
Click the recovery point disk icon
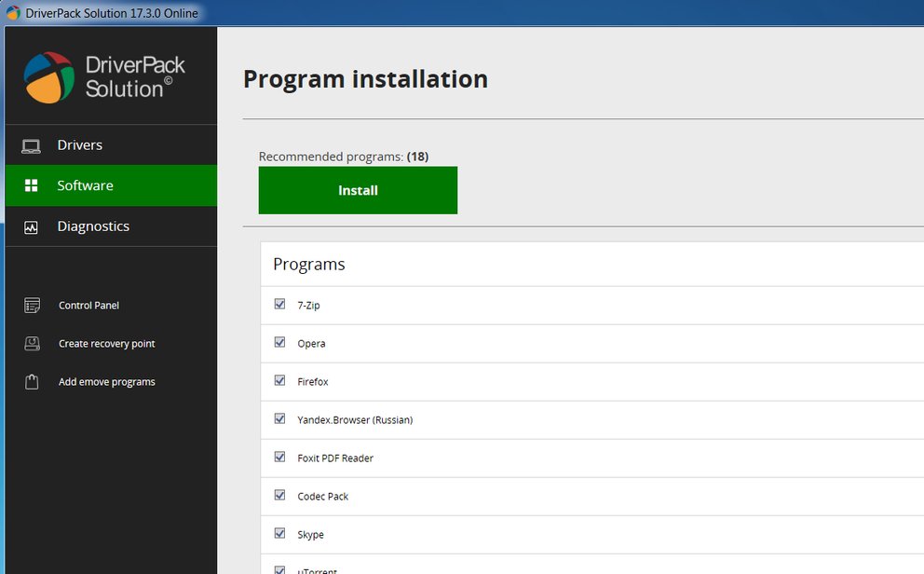point(32,344)
